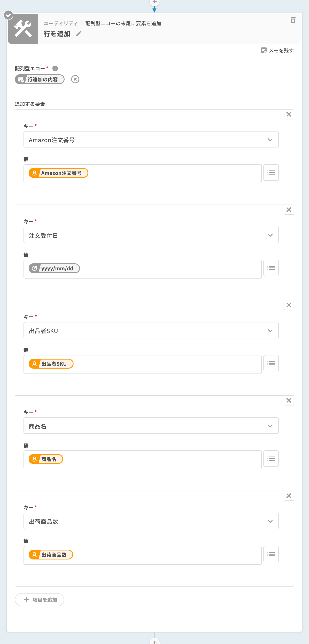Add a step below using plus

pos(154,641)
